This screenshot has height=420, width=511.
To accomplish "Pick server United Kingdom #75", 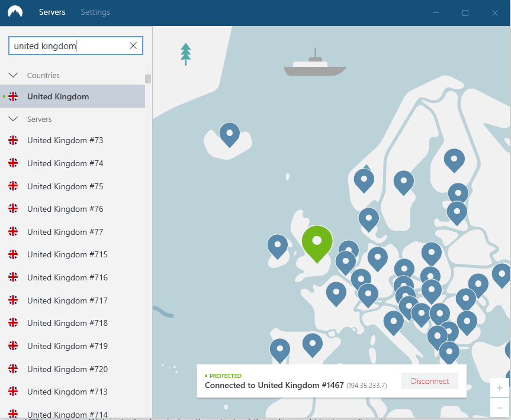I will tap(72, 186).
